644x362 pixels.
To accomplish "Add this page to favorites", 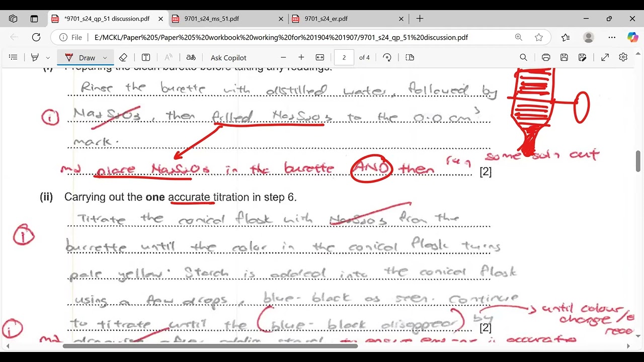I will click(x=539, y=37).
